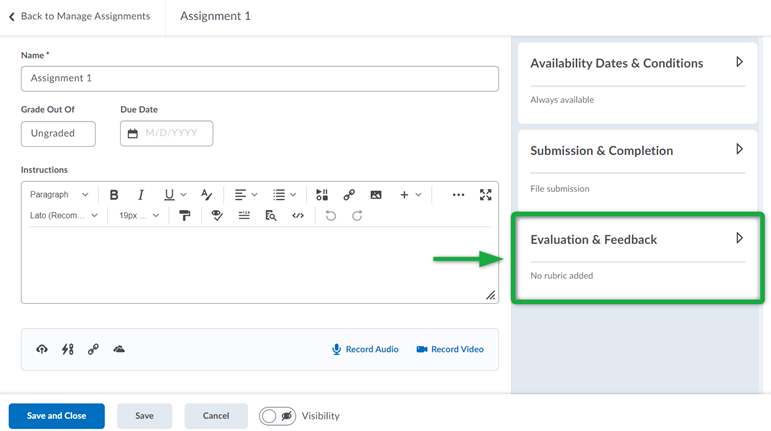Toggle bold formatting in Instructions editor
The width and height of the screenshot is (771, 431).
114,195
